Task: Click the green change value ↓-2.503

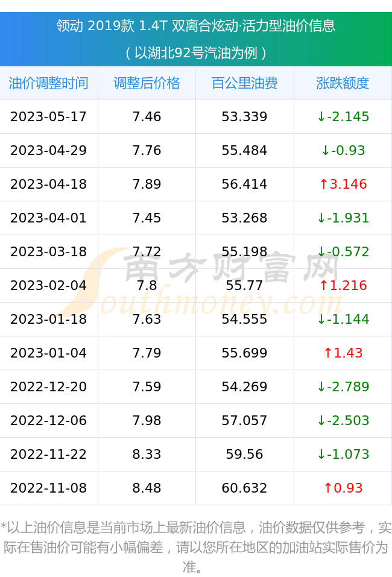Action: (343, 421)
